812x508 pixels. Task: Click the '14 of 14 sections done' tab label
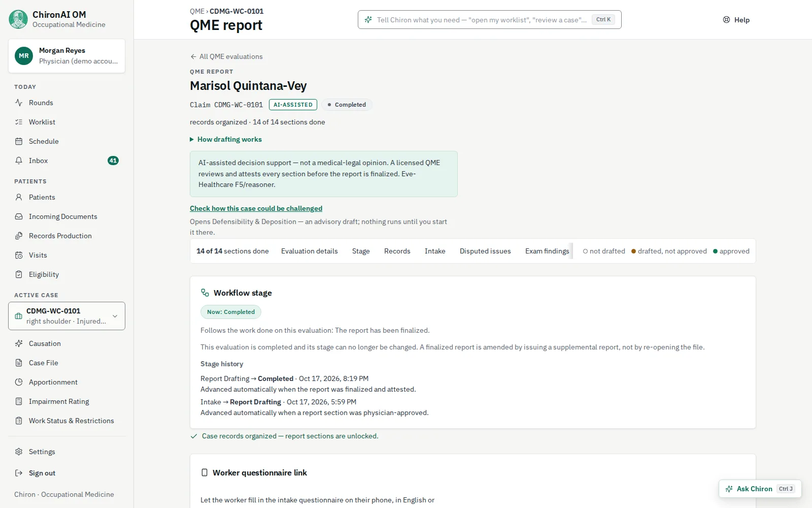click(232, 251)
